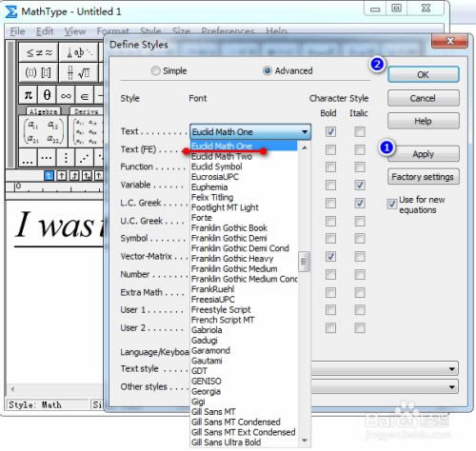Uncheck Bold for Text style
This screenshot has height=451, width=476.
(330, 131)
